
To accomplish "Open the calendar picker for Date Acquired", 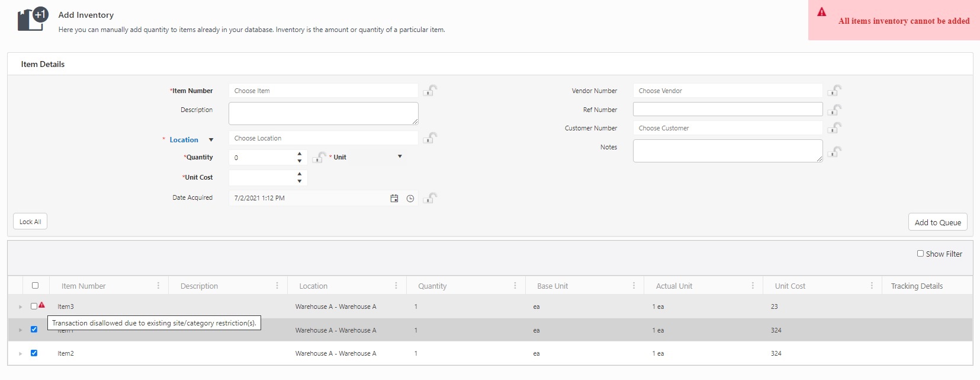I will [x=394, y=199].
